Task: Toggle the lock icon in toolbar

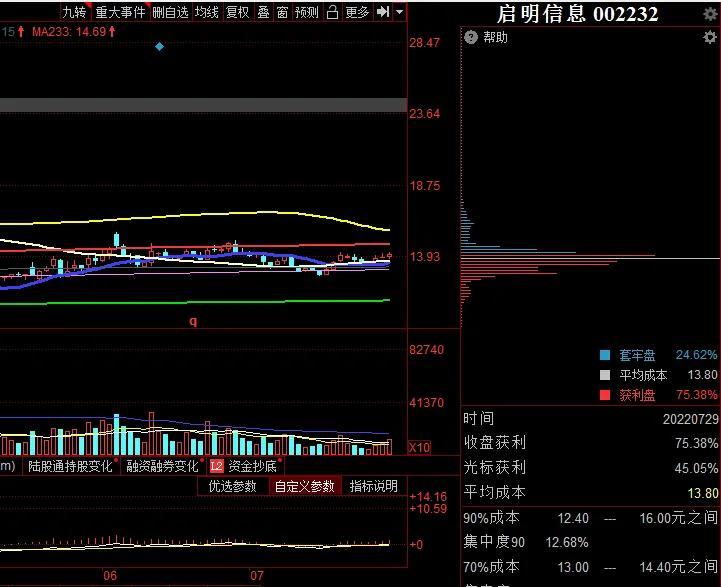Action: click(332, 12)
